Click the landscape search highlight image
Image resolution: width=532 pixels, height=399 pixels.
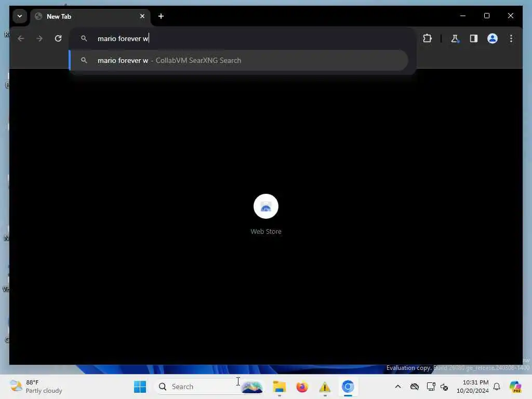coord(252,387)
